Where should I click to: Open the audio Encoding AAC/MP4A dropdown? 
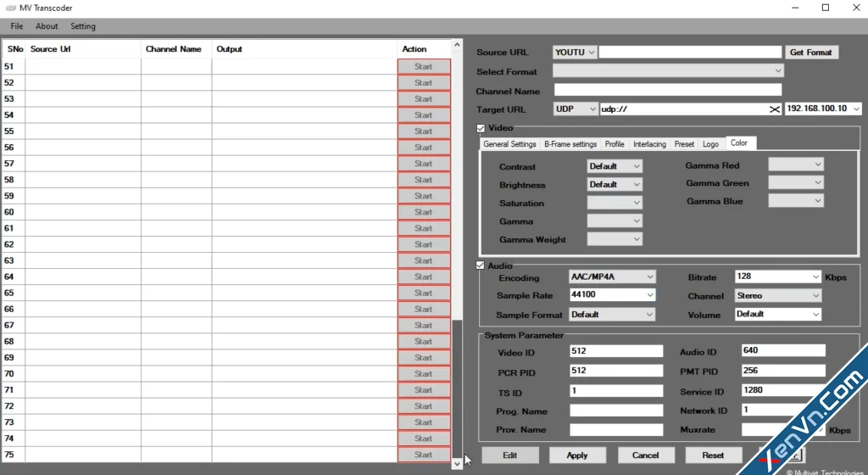click(x=612, y=277)
